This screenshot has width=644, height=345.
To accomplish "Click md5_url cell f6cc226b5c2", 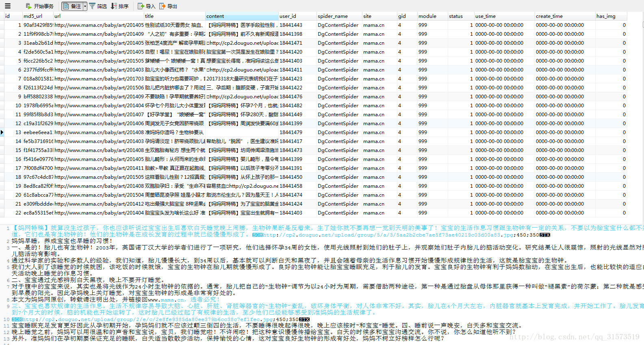I will (x=38, y=61).
